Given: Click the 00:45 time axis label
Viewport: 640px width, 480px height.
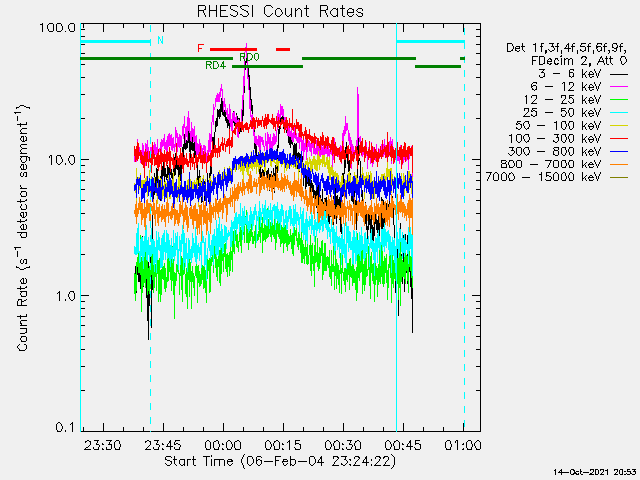Looking at the screenshot, I should (x=403, y=445).
